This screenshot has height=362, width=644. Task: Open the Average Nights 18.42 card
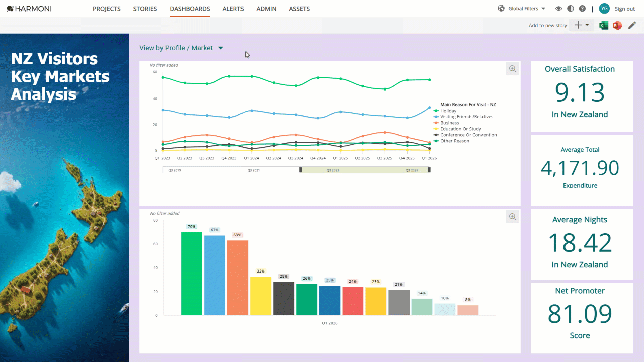point(582,244)
